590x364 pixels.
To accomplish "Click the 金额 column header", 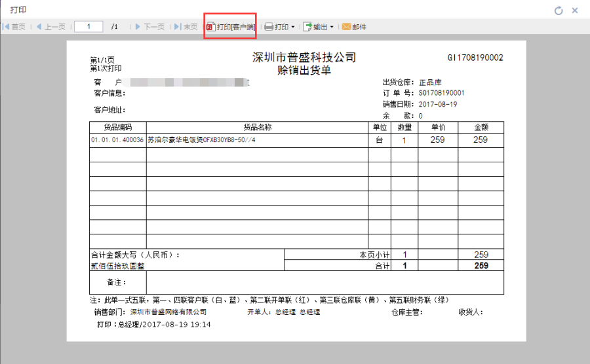I will point(481,127).
